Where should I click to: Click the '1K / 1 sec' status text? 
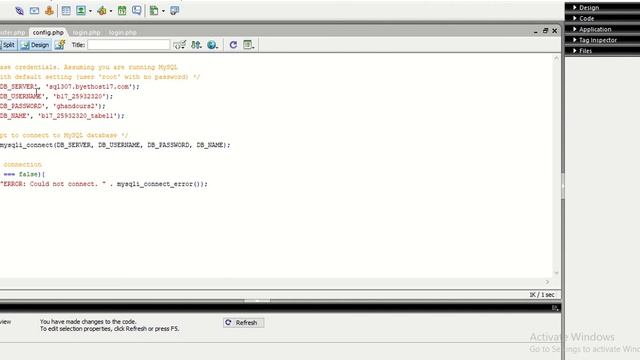(x=542, y=295)
